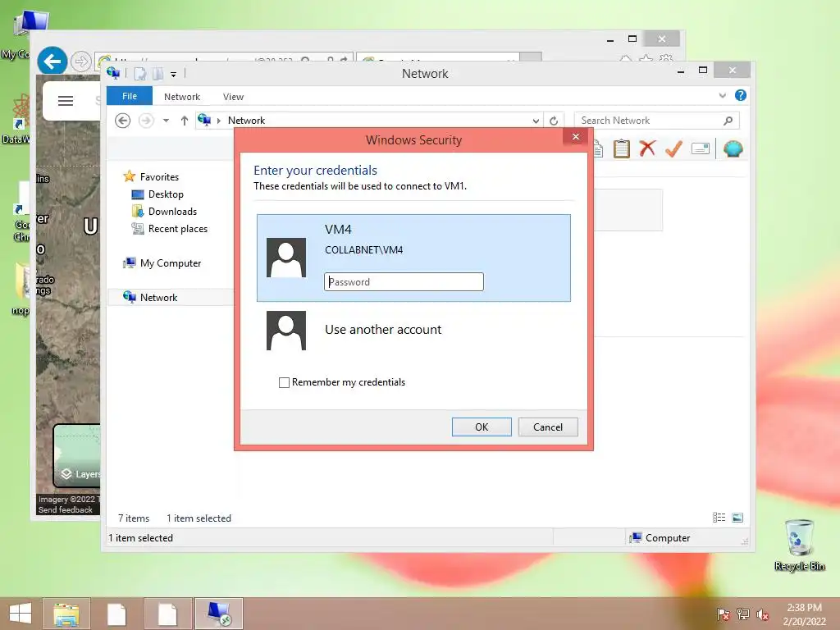Open Help with the blue question mark
Viewport: 840px width, 630px height.
click(741, 95)
